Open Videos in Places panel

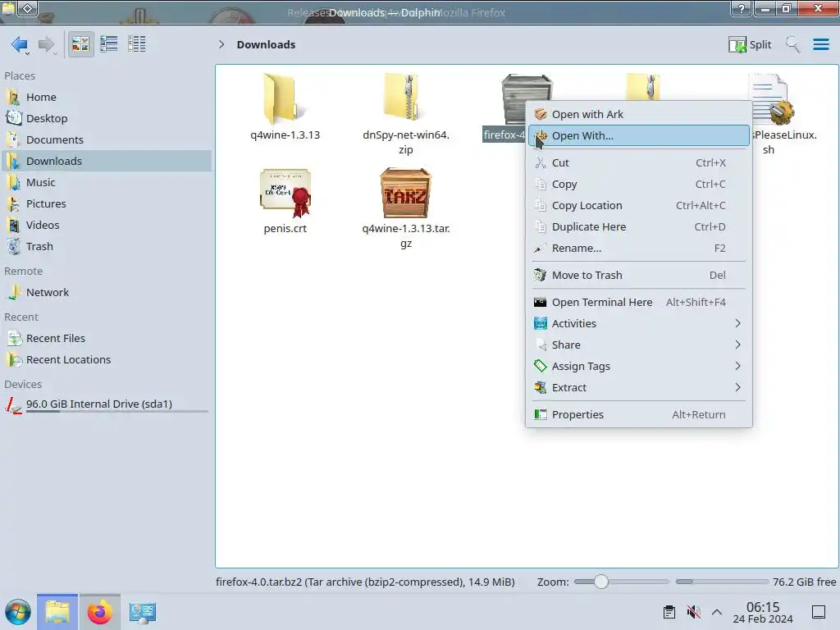[107, 226]
